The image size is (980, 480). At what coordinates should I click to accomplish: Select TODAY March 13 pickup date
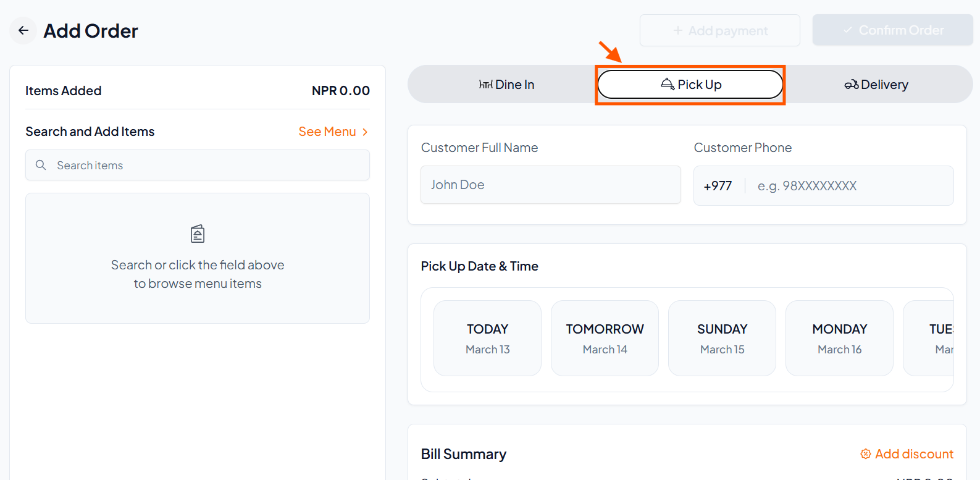[x=487, y=338]
